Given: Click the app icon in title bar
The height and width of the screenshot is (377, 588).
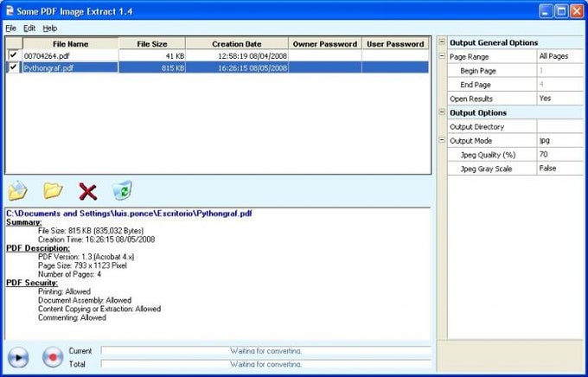Looking at the screenshot, I should 10,11.
